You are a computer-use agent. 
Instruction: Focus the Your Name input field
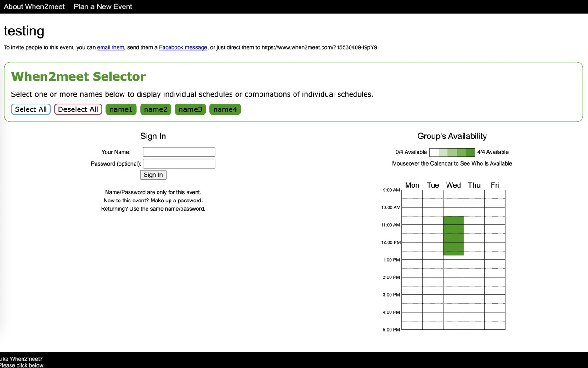(x=179, y=152)
